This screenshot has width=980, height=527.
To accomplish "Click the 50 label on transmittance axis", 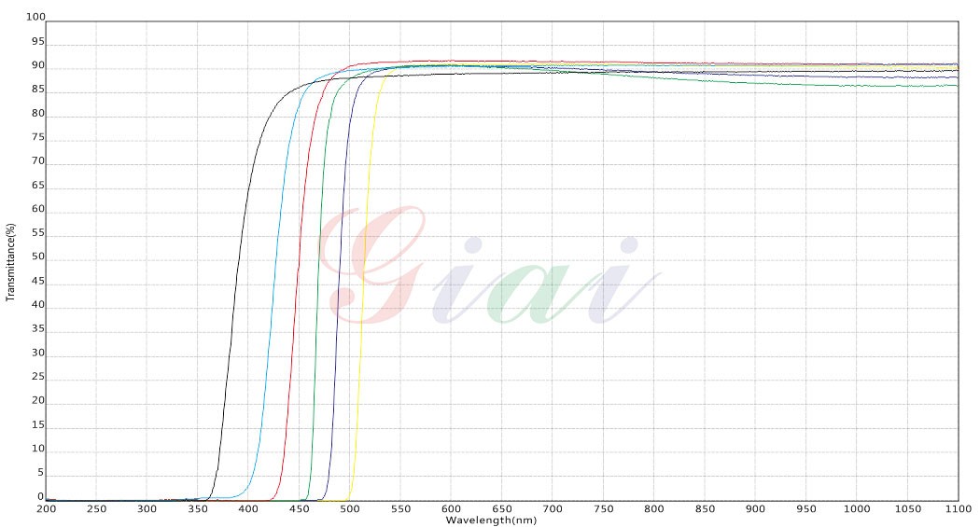I will click(38, 257).
